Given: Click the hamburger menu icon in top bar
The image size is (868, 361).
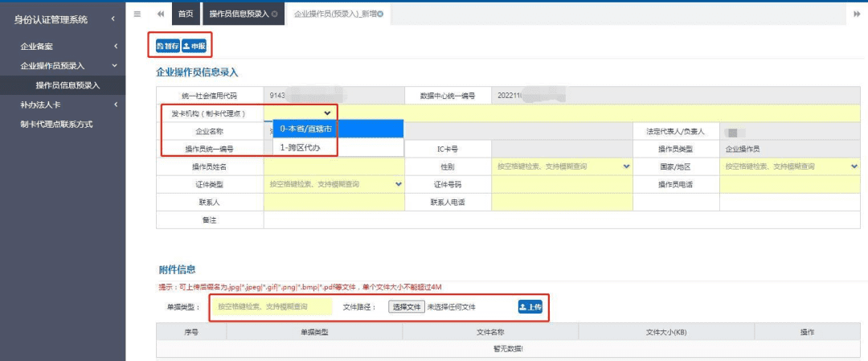Looking at the screenshot, I should 137,14.
